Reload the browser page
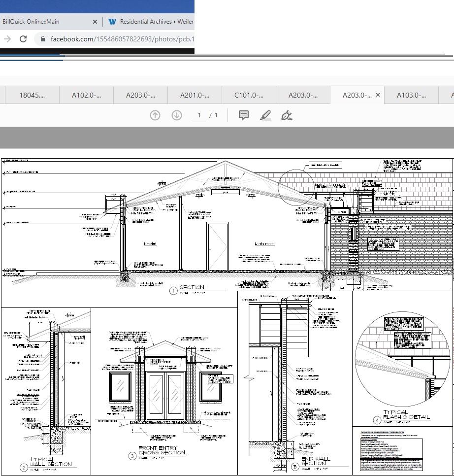The width and height of the screenshot is (454, 476). click(23, 39)
